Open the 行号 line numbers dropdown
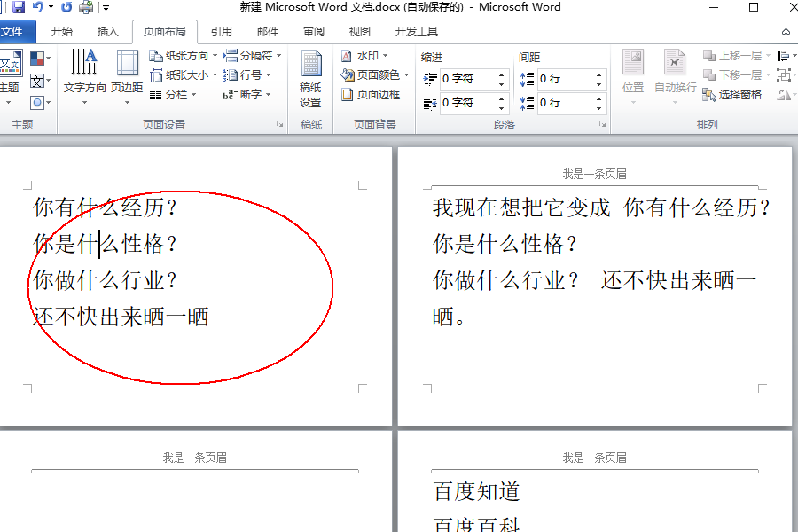Image resolution: width=798 pixels, height=532 pixels. pyautogui.click(x=246, y=75)
